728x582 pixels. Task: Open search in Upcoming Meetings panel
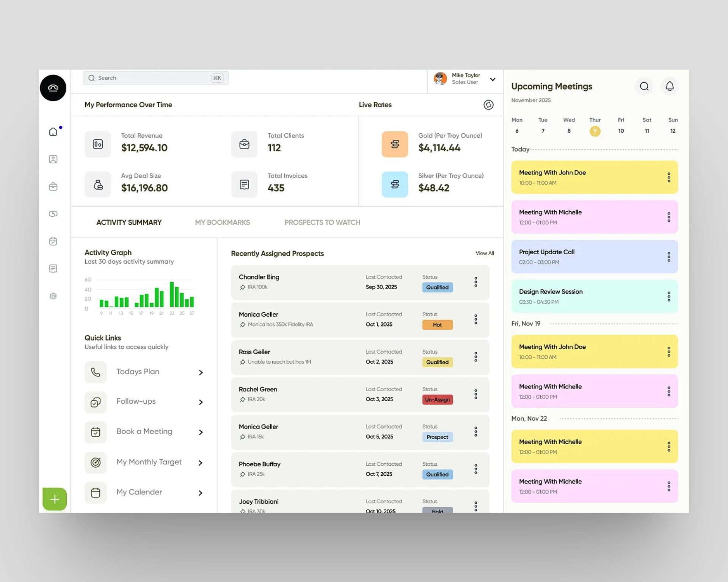(644, 86)
